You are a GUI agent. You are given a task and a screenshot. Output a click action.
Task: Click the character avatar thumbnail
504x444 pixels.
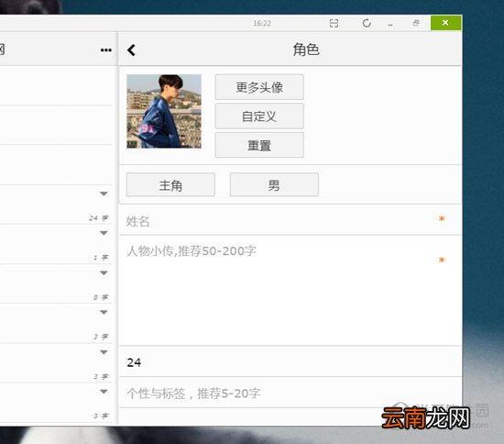[x=164, y=111]
